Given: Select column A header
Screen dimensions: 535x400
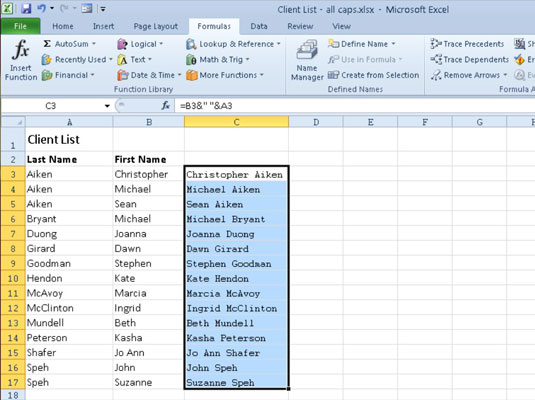Looking at the screenshot, I should [x=69, y=122].
